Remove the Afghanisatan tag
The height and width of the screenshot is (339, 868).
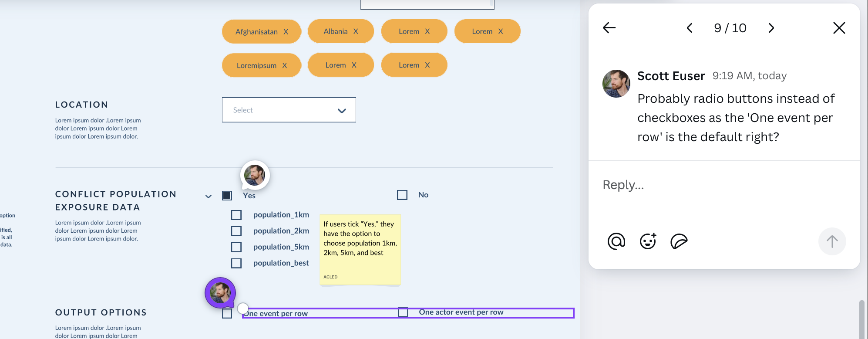[286, 32]
